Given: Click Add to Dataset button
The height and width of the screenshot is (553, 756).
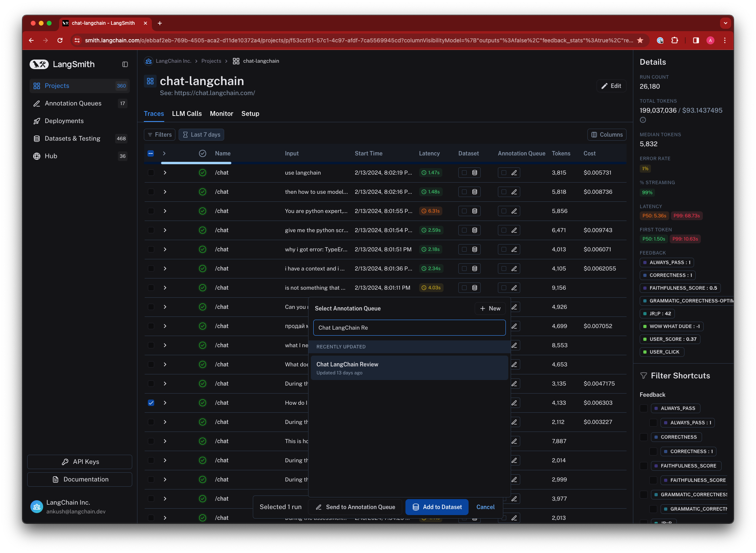Looking at the screenshot, I should pos(438,507).
